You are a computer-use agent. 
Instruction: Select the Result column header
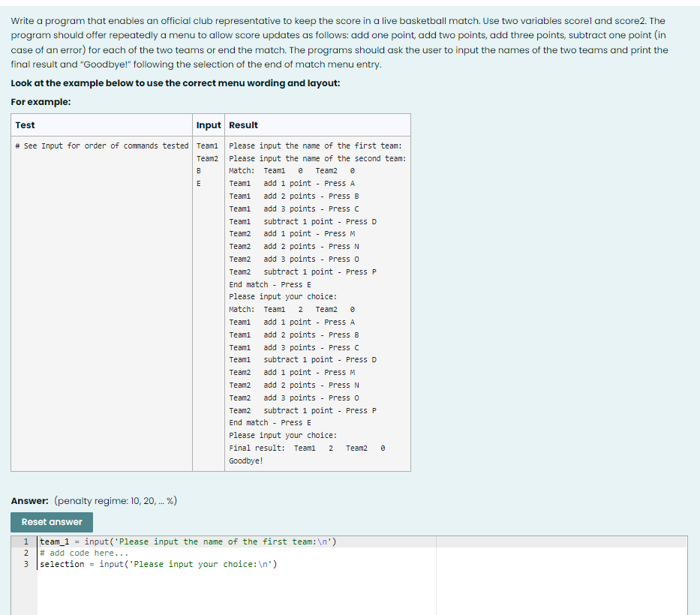(240, 124)
